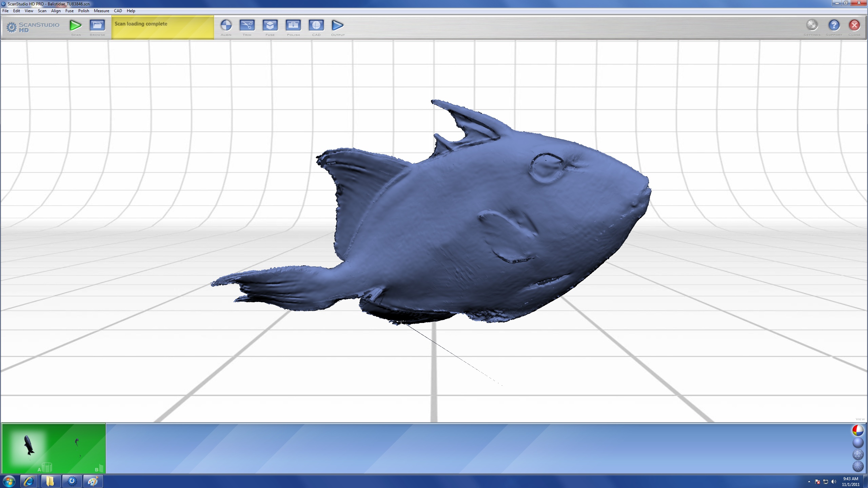Open the Settings dial
The width and height of the screenshot is (868, 488).
(x=812, y=25)
